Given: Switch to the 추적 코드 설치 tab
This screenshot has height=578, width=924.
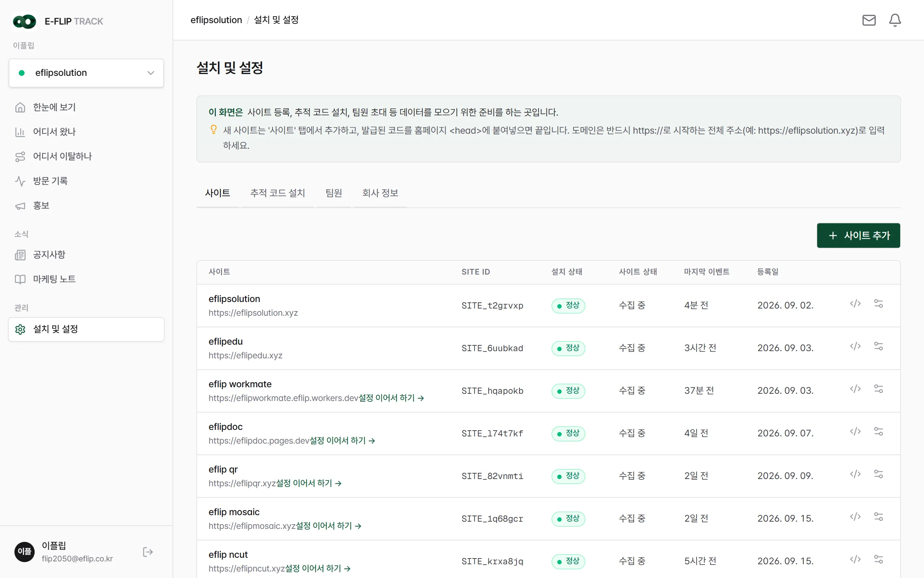Looking at the screenshot, I should coord(278,193).
